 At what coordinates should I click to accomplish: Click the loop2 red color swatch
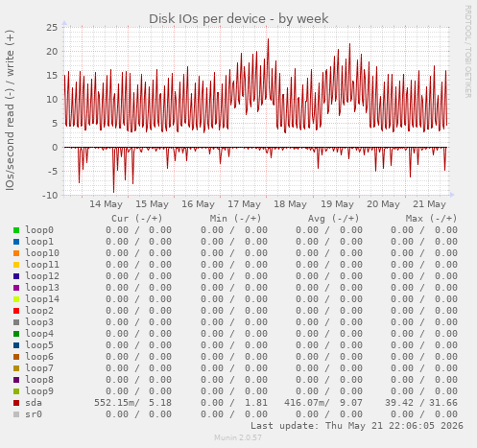[x=16, y=311]
